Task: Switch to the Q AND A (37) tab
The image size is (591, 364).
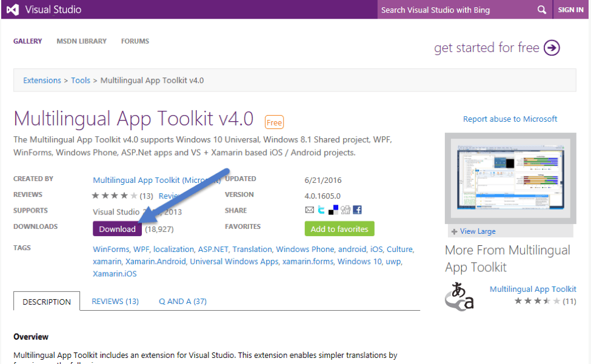Action: [183, 301]
